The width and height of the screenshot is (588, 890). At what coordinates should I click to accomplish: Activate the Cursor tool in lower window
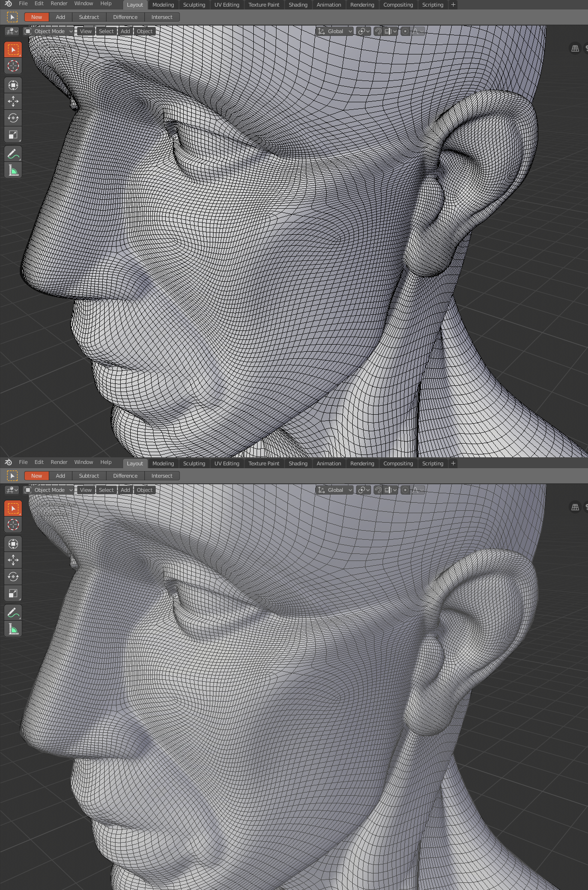click(x=13, y=525)
